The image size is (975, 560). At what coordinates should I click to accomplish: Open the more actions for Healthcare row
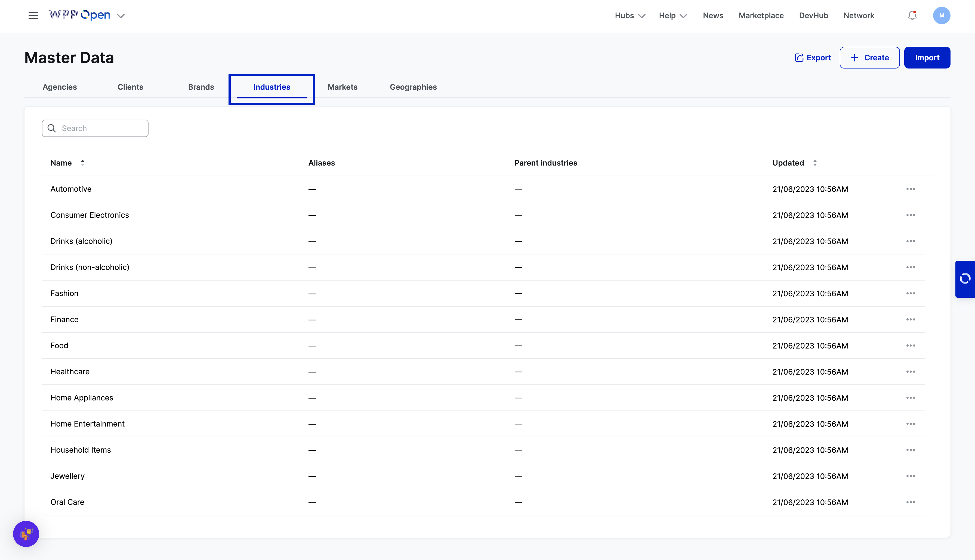pyautogui.click(x=910, y=372)
